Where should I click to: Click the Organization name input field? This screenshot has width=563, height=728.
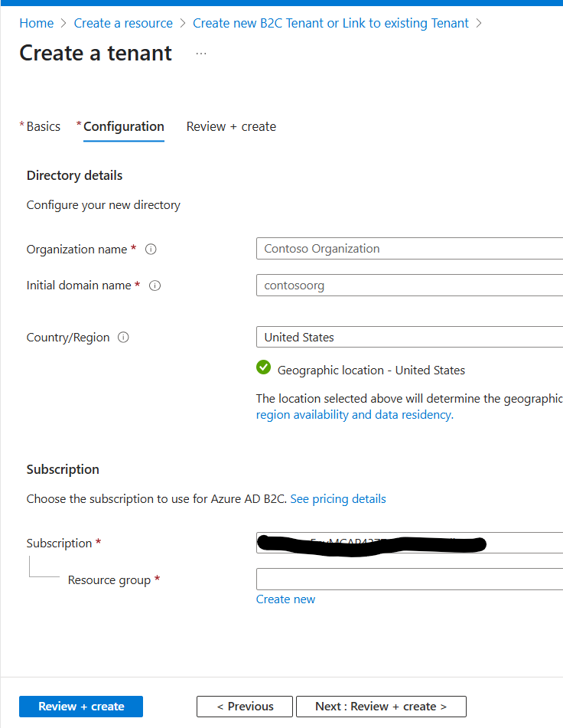409,248
